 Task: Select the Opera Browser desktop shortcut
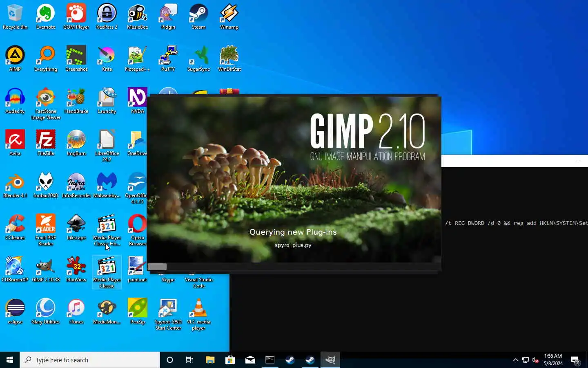pyautogui.click(x=137, y=230)
